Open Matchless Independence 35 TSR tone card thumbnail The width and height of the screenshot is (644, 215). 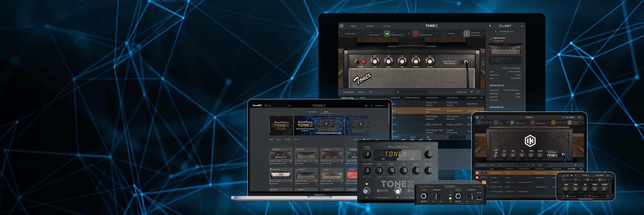coord(281,155)
